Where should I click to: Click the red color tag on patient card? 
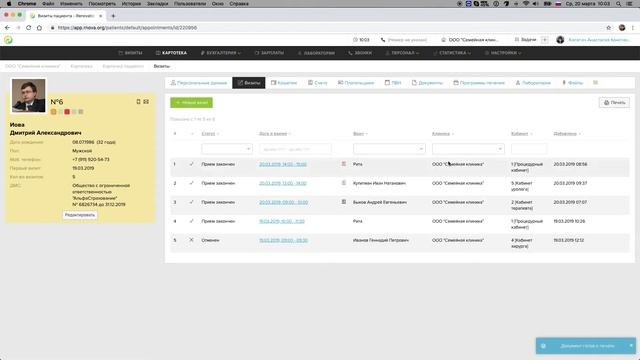pos(67,112)
